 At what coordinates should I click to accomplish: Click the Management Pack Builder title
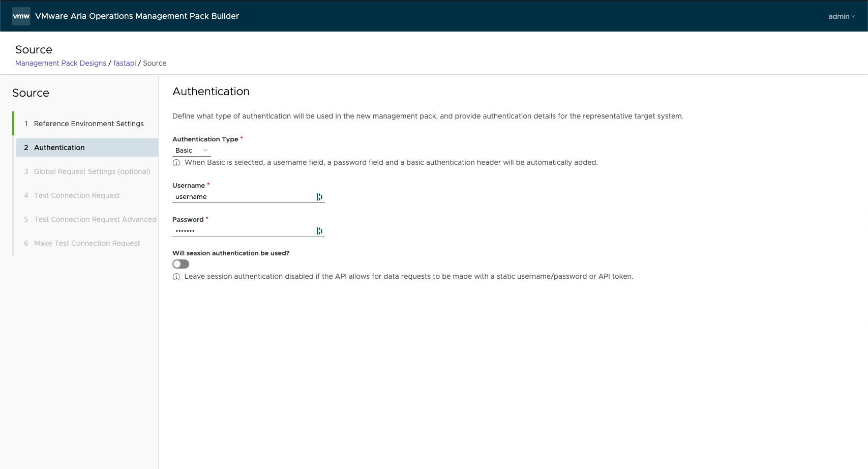137,16
